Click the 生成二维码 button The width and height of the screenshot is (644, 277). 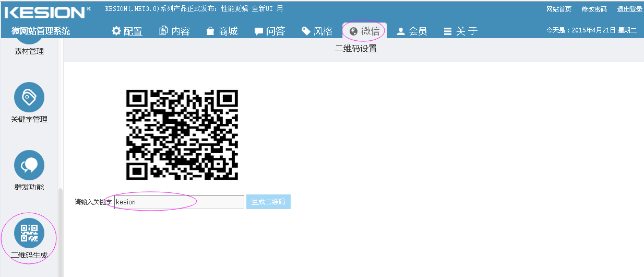pos(268,202)
